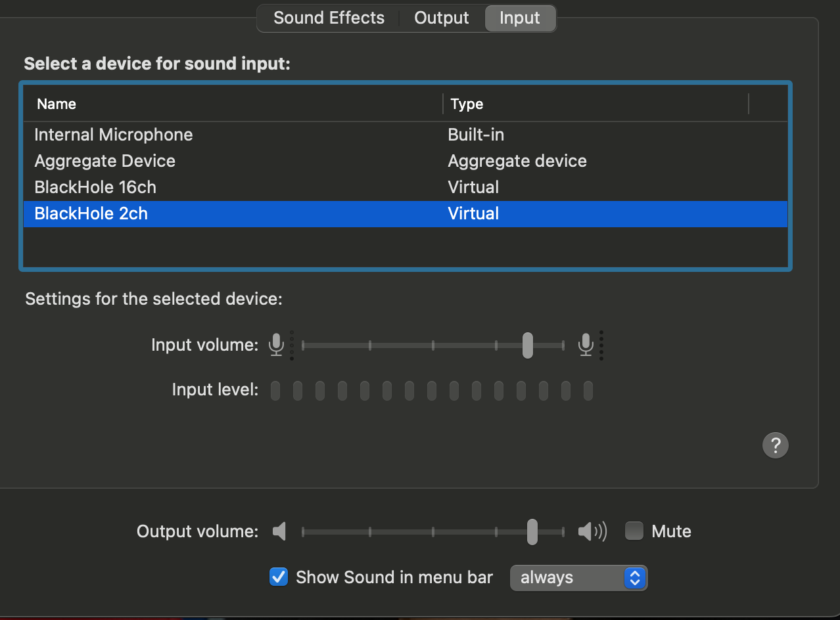Click the high input volume microphone icon
This screenshot has height=620, width=840.
coord(586,345)
